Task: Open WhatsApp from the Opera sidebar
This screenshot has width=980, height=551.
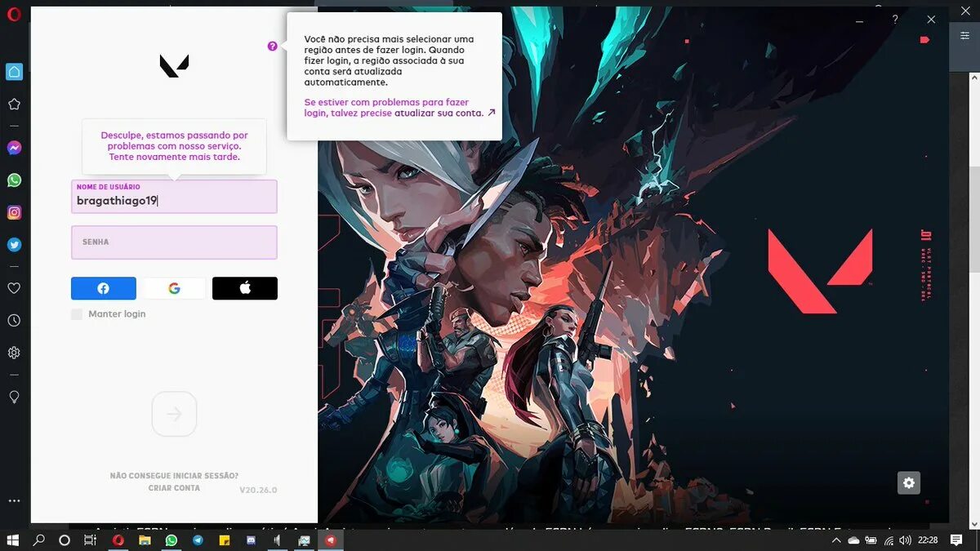Action: [x=13, y=180]
